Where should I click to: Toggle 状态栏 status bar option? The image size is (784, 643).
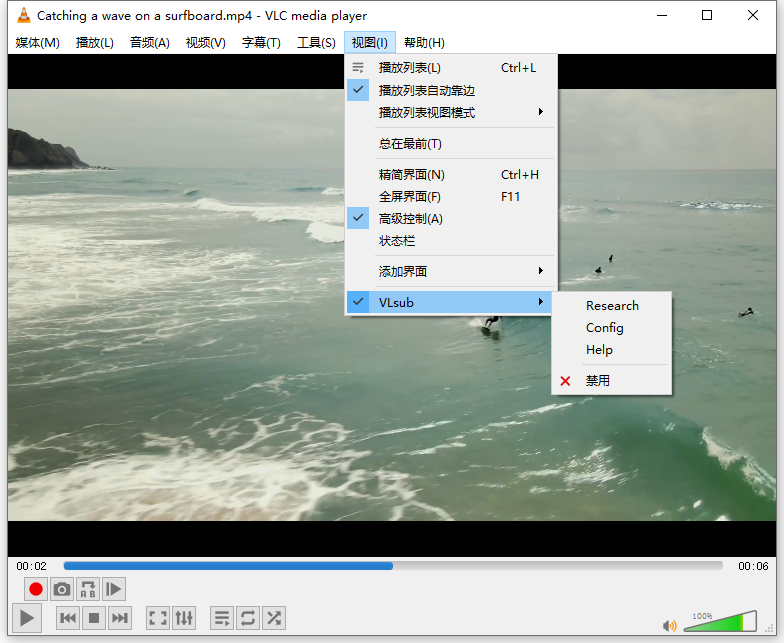coord(450,241)
